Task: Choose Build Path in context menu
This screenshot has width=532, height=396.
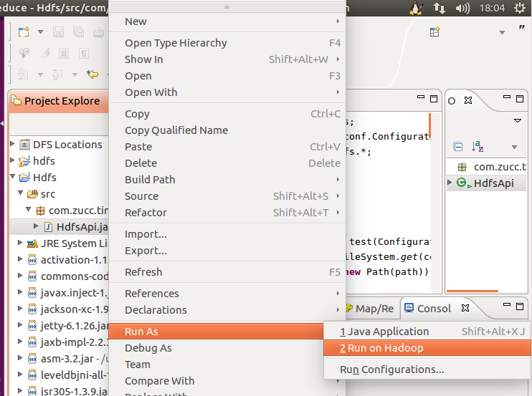Action: (x=227, y=180)
